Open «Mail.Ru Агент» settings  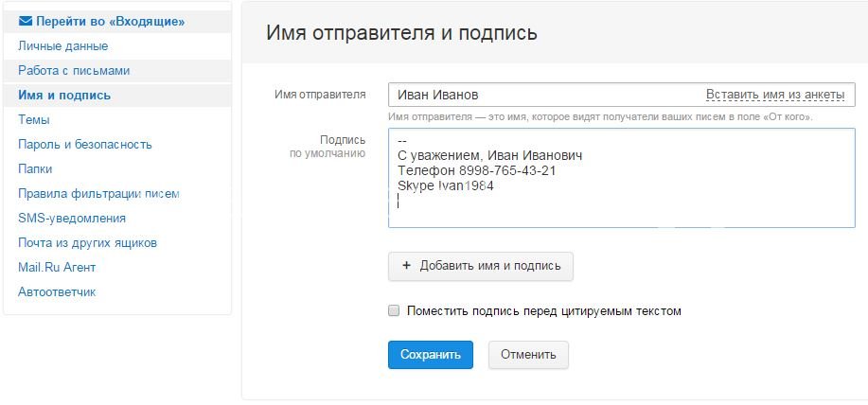pyautogui.click(x=57, y=268)
